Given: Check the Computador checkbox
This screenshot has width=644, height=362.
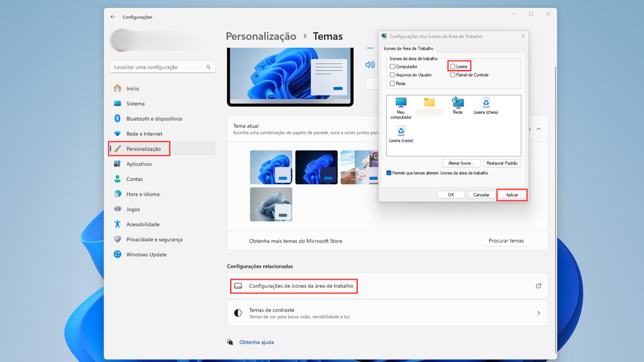Looking at the screenshot, I should tap(392, 67).
